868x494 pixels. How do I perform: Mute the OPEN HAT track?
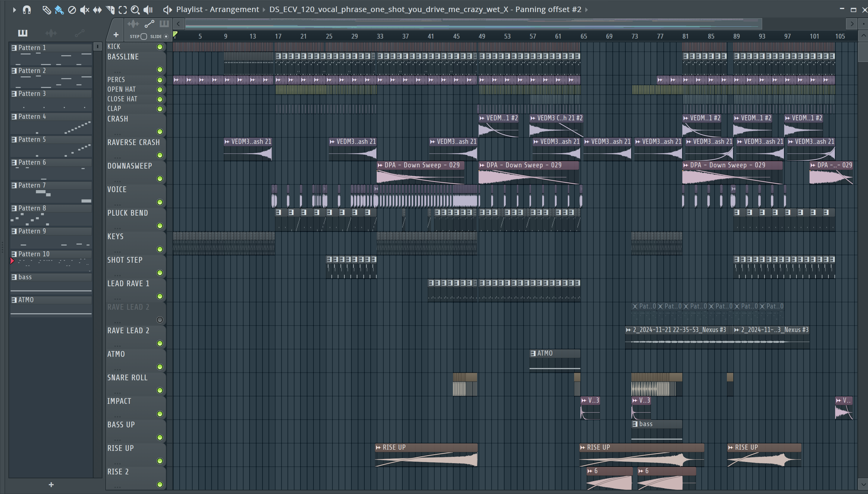point(160,90)
